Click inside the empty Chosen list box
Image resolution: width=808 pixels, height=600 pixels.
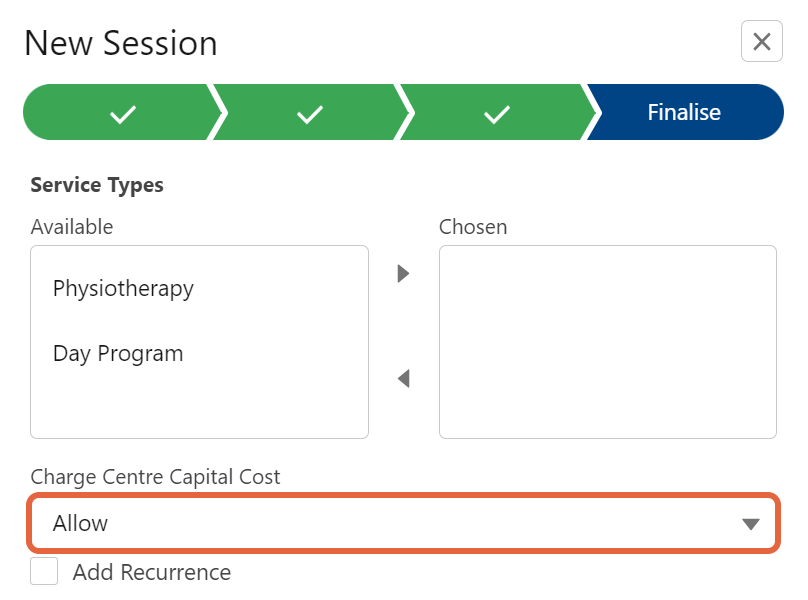click(608, 342)
